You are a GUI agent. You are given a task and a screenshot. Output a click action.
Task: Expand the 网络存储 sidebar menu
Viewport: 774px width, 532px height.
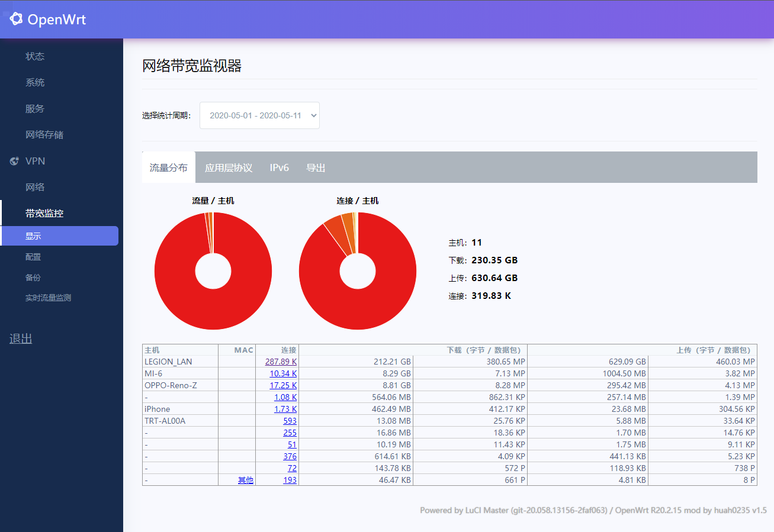coord(44,134)
